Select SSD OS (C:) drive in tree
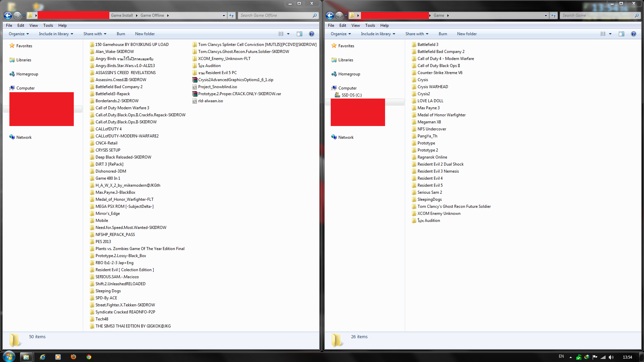Image resolution: width=644 pixels, height=362 pixels. point(352,95)
